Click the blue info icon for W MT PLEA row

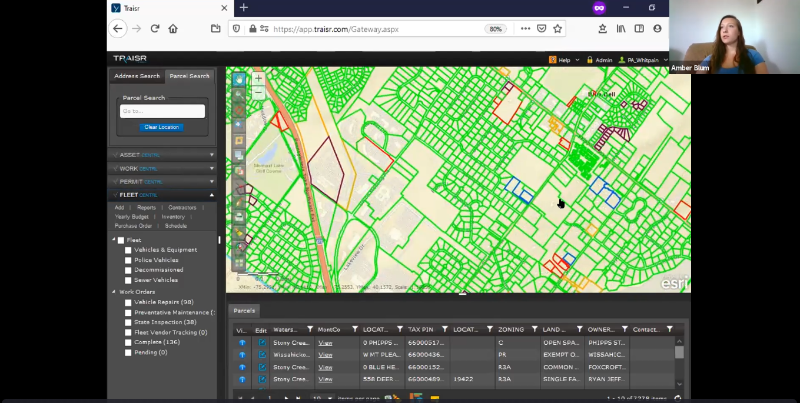242,355
